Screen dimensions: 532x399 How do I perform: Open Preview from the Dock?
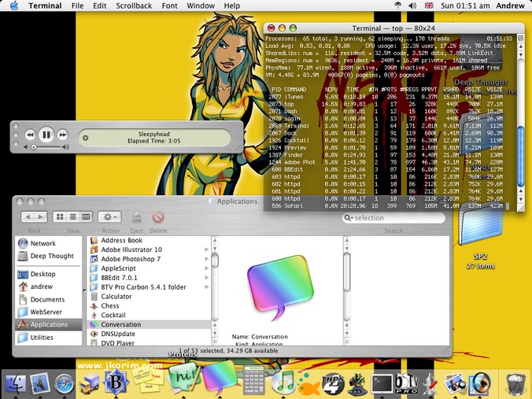[455, 384]
